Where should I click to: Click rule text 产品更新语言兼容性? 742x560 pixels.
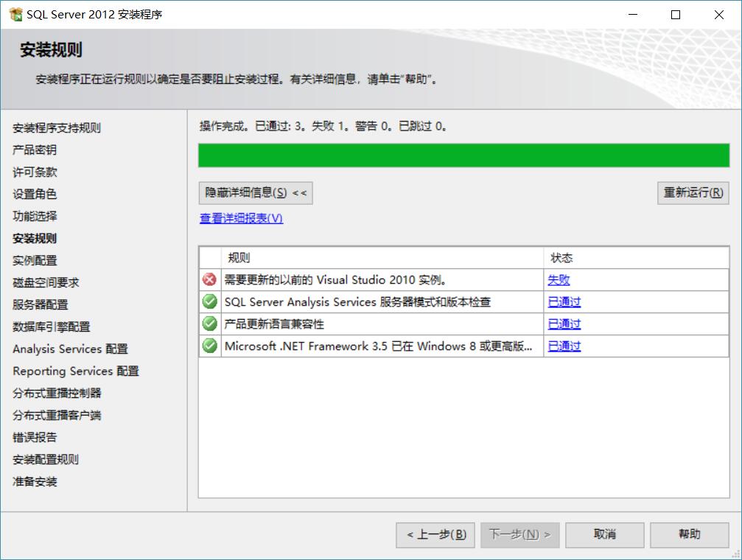pyautogui.click(x=274, y=324)
